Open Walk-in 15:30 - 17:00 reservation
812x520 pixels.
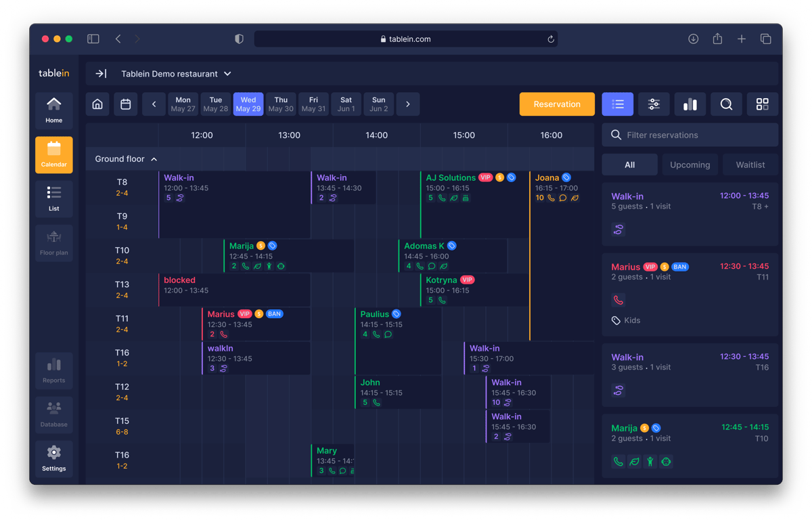coord(528,358)
